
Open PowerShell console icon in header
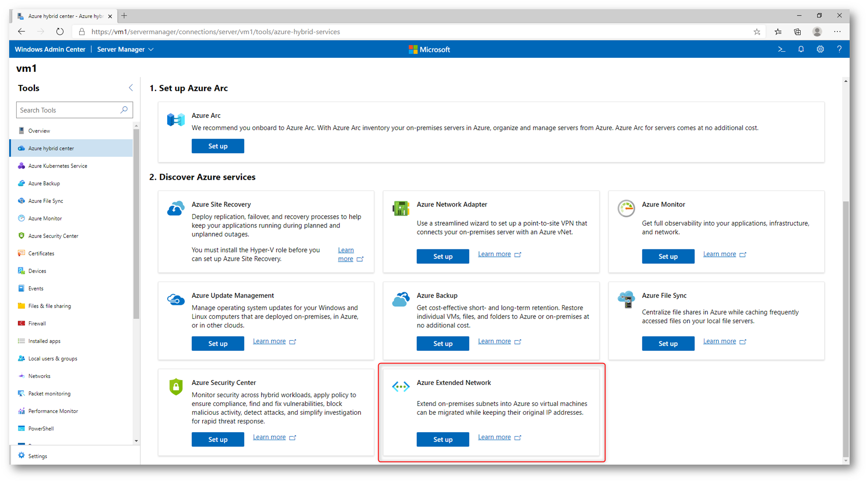tap(781, 49)
